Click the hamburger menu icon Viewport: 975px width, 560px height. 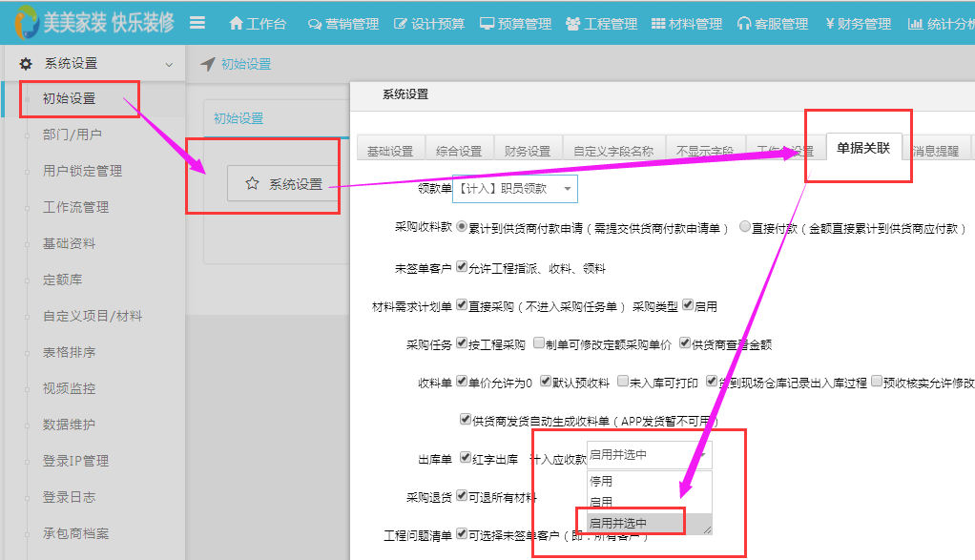click(197, 23)
